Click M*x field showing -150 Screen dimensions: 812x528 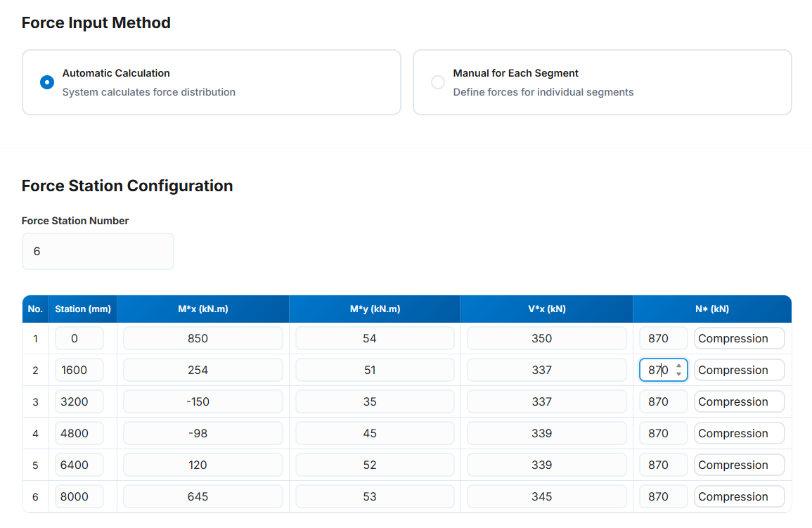(202, 401)
